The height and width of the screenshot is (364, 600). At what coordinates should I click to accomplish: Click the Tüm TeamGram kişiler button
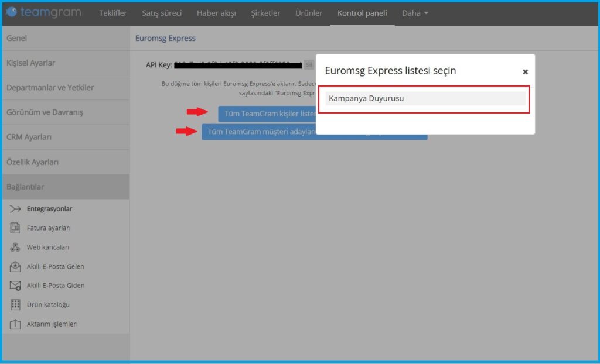click(267, 114)
